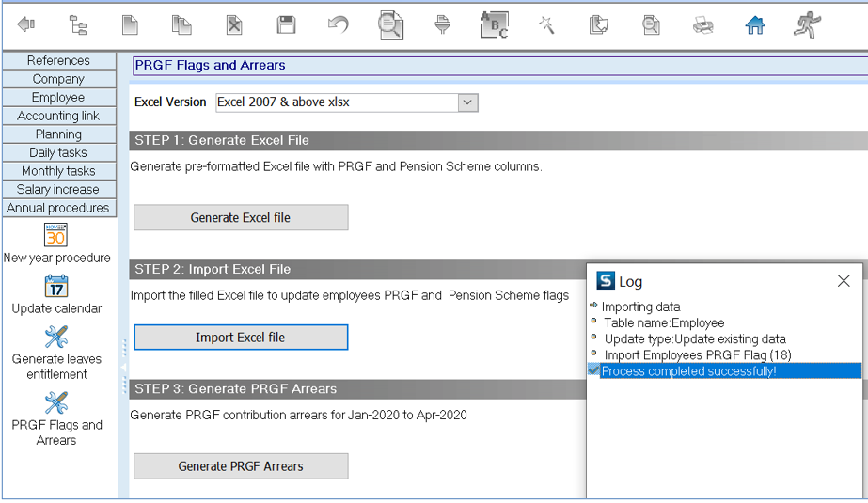Image resolution: width=868 pixels, height=503 pixels.
Task: Expand the Excel Version dropdown arrow
Action: 467,102
